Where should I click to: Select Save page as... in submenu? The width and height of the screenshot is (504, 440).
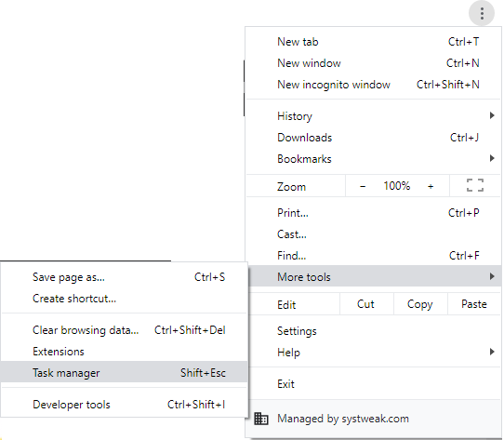click(x=124, y=277)
